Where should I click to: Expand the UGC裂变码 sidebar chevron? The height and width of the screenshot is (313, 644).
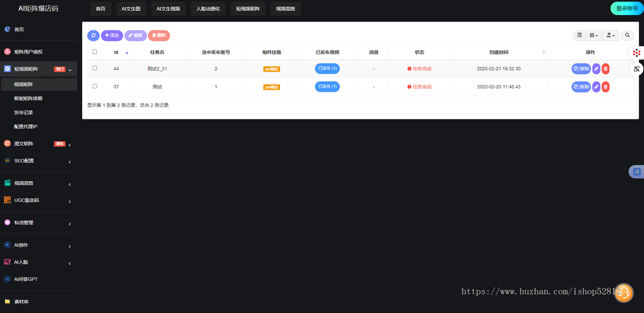point(70,202)
